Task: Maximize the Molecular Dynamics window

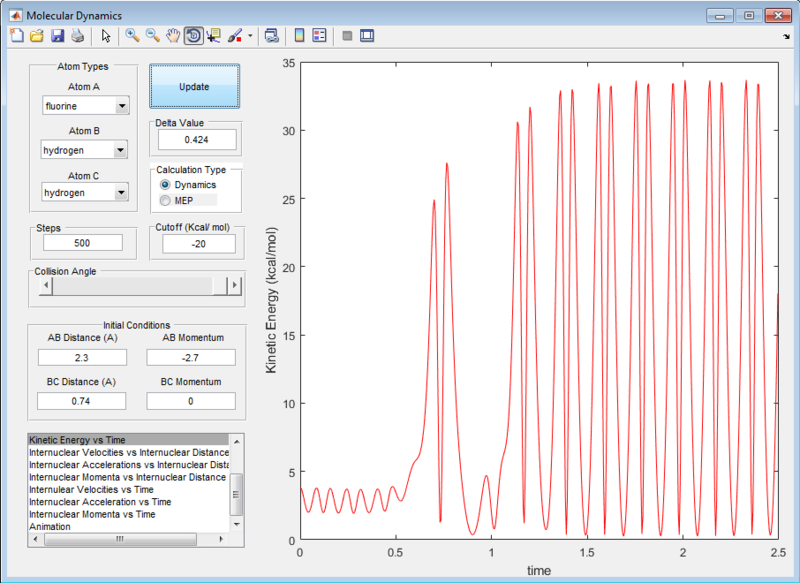Action: tap(749, 16)
